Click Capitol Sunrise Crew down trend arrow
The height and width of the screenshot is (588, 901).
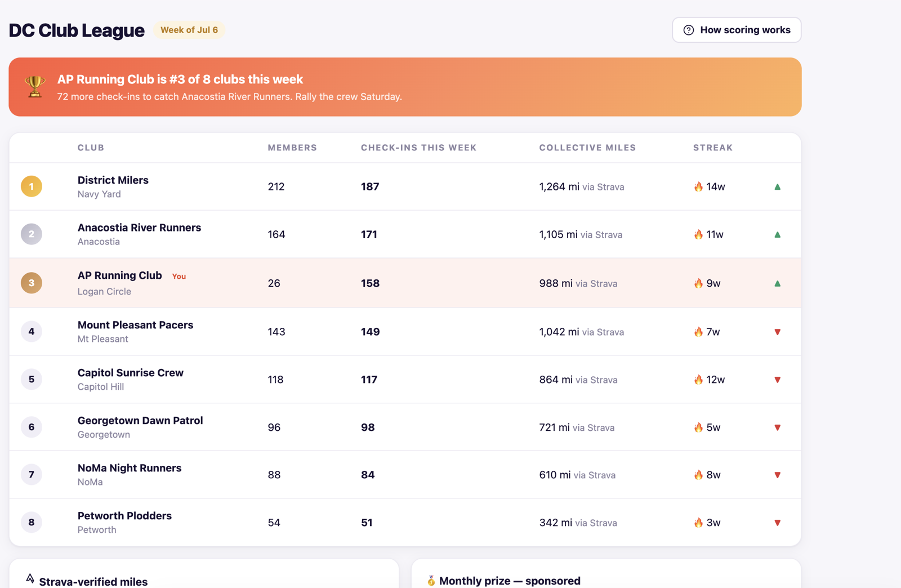777,380
